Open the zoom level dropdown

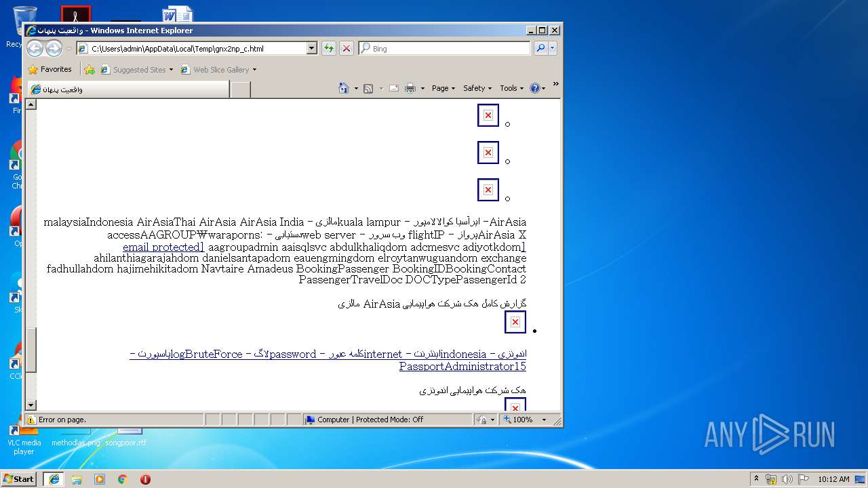point(544,420)
